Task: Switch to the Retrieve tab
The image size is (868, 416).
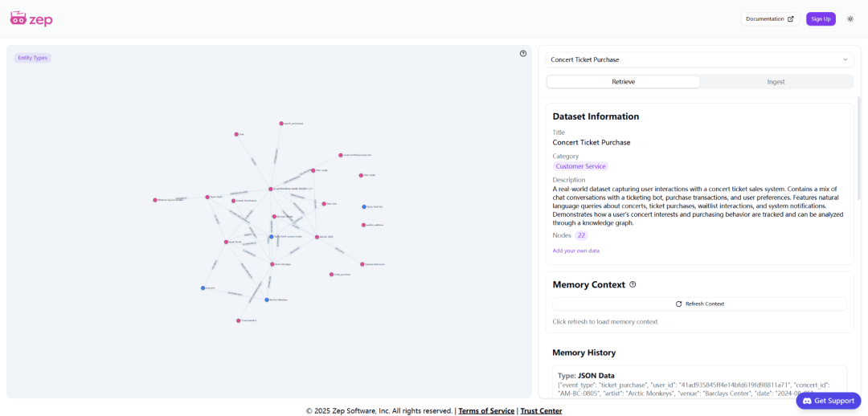Action: point(624,82)
